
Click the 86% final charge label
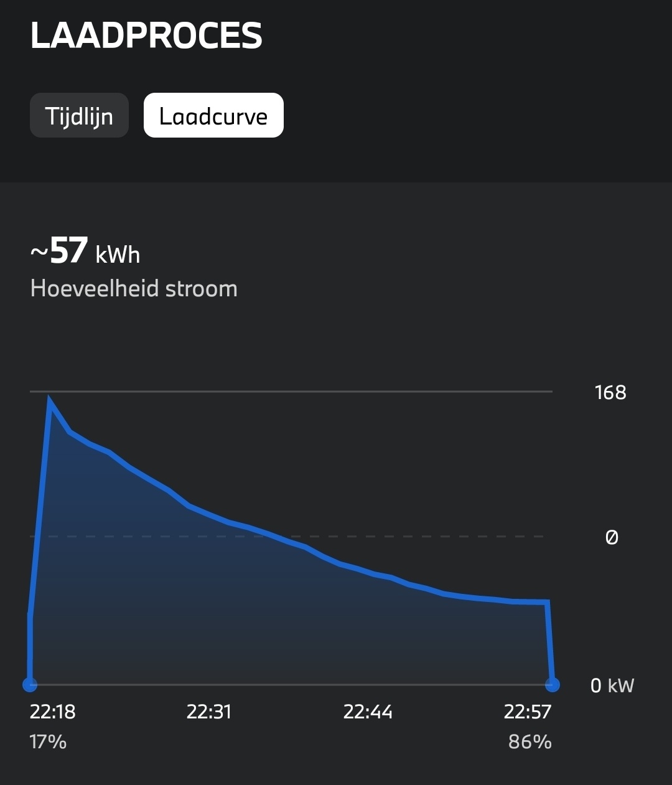[x=530, y=742]
